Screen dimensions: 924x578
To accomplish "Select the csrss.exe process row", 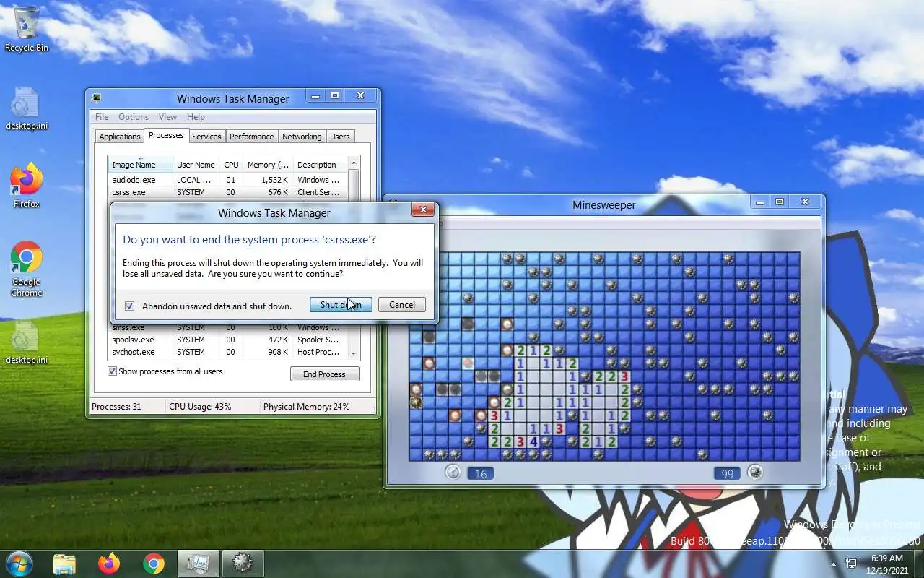I will pyautogui.click(x=227, y=192).
